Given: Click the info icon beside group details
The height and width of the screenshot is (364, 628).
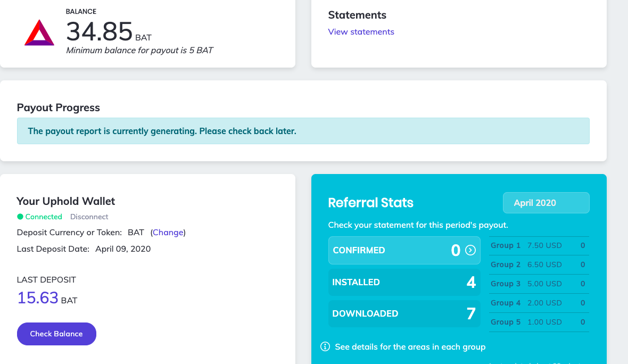Looking at the screenshot, I should (x=325, y=347).
